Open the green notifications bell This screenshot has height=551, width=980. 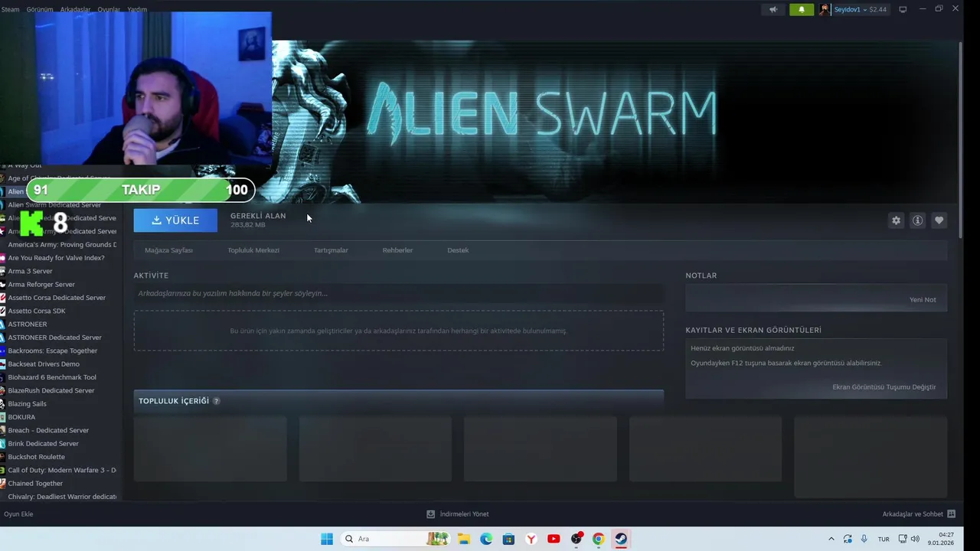point(802,9)
